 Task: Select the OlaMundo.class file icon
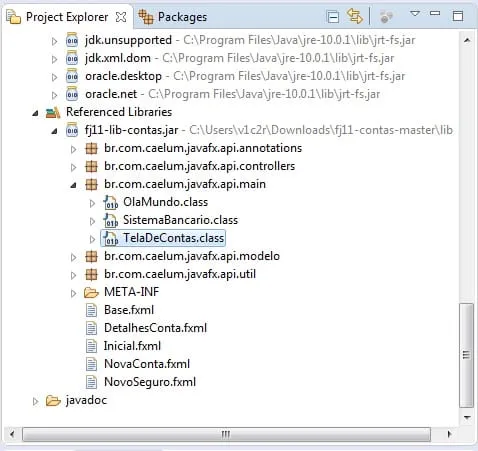tap(110, 202)
